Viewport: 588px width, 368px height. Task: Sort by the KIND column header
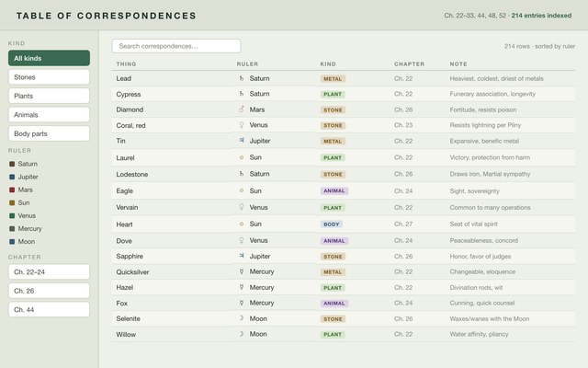328,63
